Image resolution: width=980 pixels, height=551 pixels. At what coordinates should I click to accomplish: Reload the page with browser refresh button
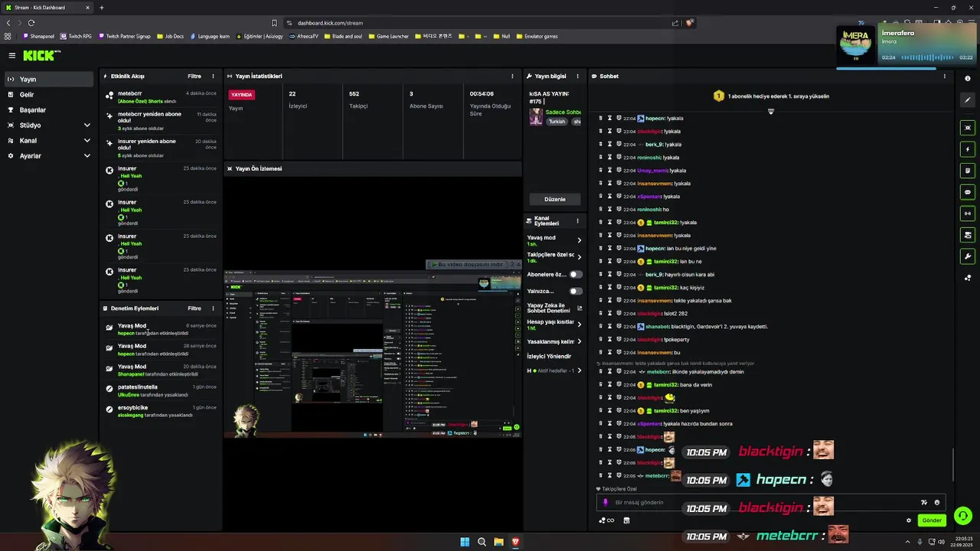[31, 23]
